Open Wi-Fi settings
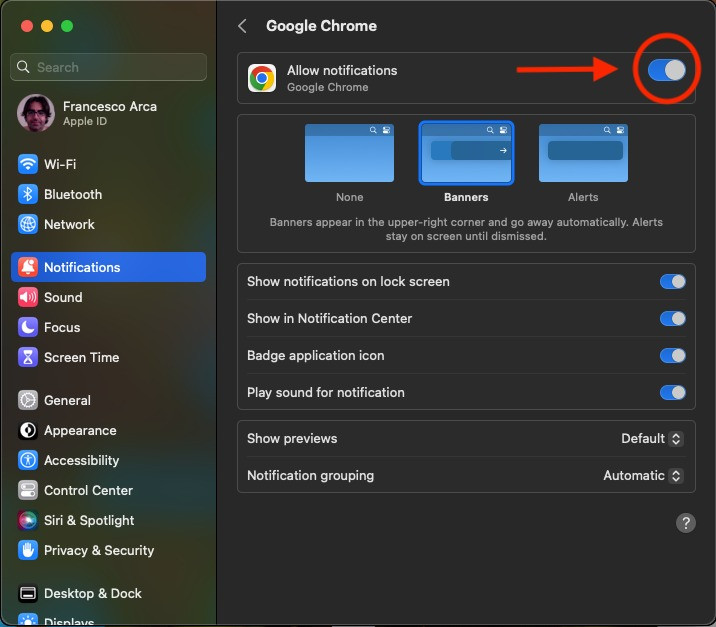Viewport: 716px width, 627px height. tap(108, 164)
